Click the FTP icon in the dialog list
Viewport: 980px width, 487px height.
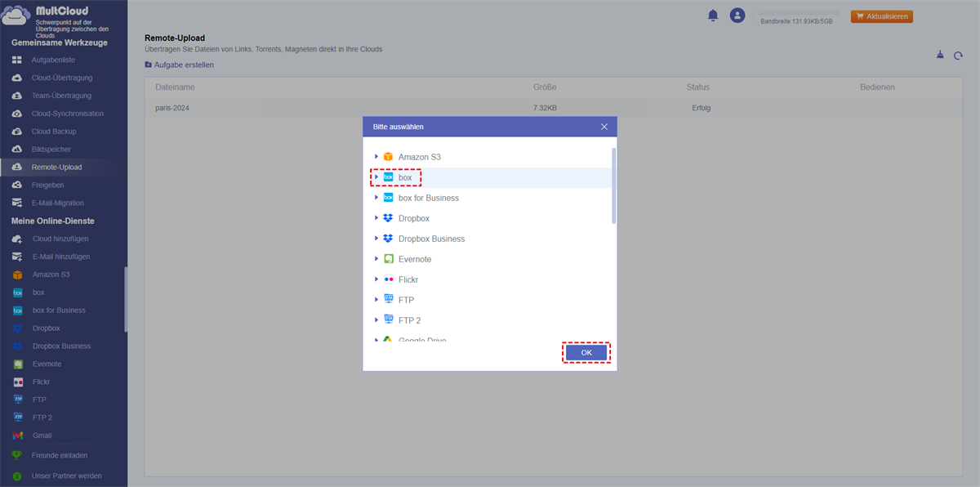point(388,300)
